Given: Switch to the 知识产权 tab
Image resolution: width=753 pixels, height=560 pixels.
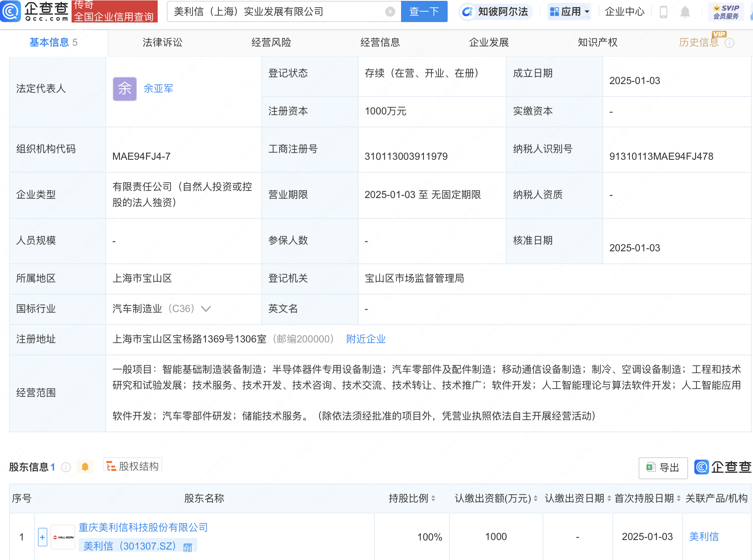Looking at the screenshot, I should coord(597,42).
